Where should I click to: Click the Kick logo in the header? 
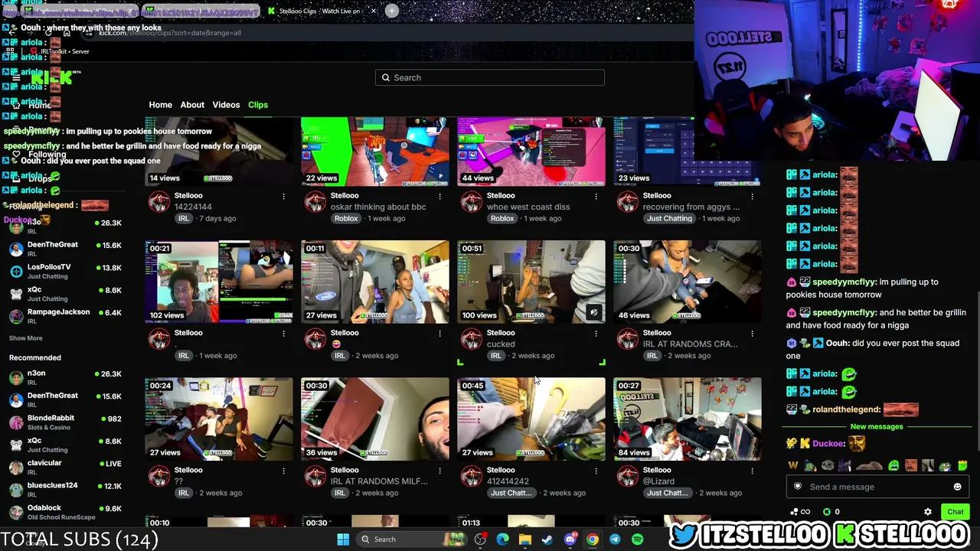pos(51,77)
